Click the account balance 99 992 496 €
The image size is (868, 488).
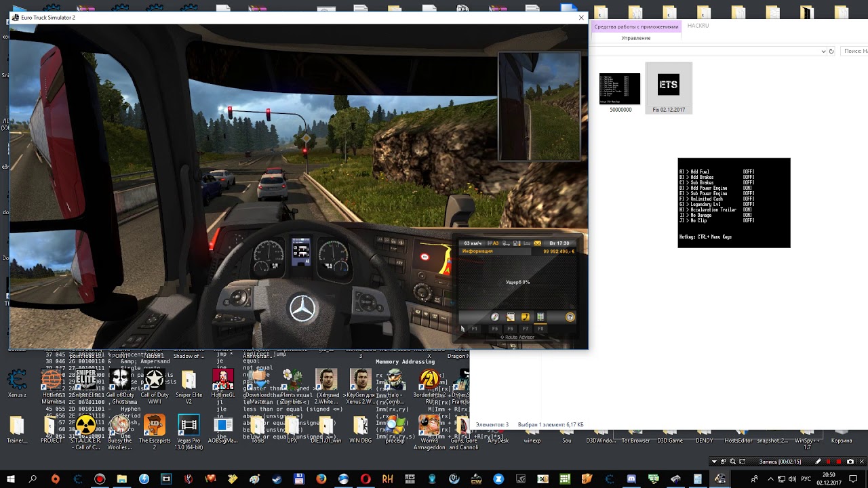pos(559,251)
